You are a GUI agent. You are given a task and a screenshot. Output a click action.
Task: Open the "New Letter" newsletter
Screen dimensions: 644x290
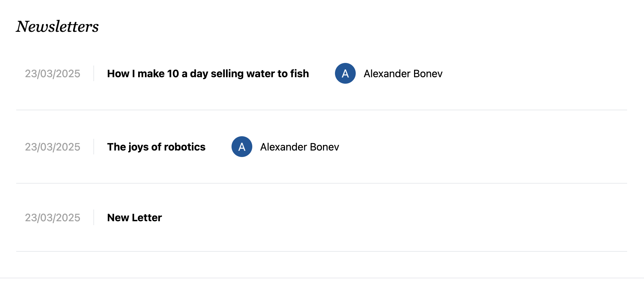134,218
